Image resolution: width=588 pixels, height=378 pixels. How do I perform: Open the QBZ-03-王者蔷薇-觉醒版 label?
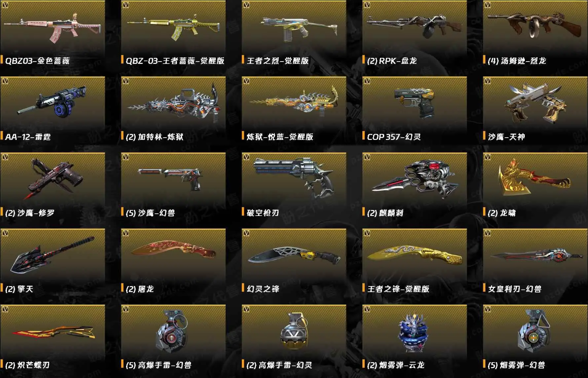click(x=175, y=61)
